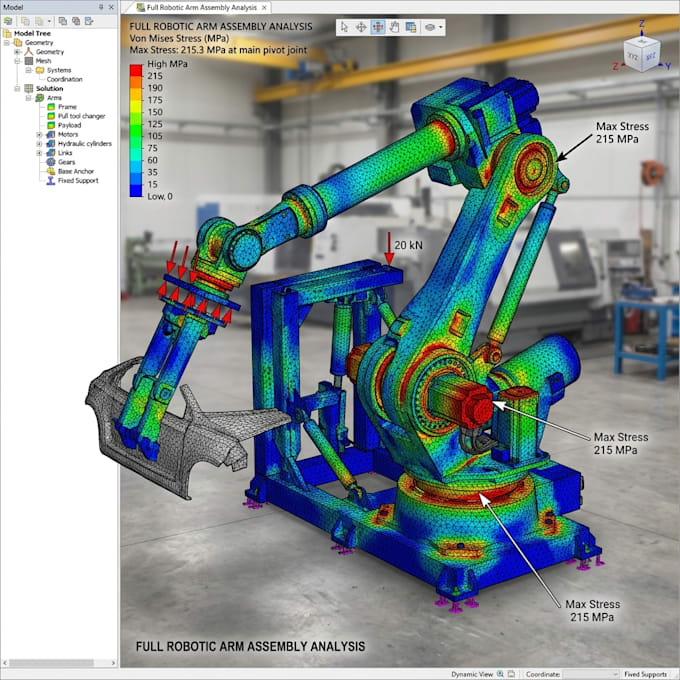Click the edit sheet icon in Model toolbar
The height and width of the screenshot is (680, 680).
(x=89, y=21)
